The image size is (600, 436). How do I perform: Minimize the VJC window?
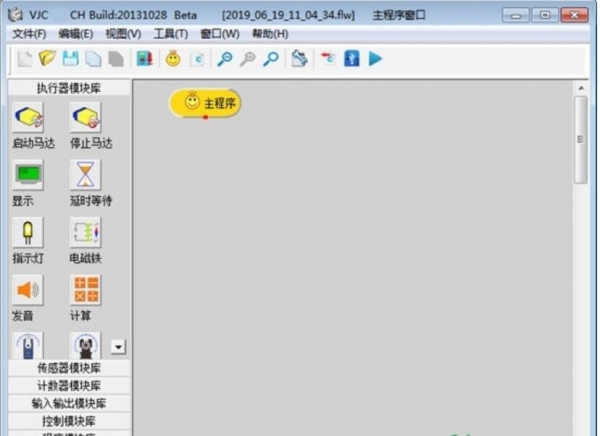pos(515,15)
